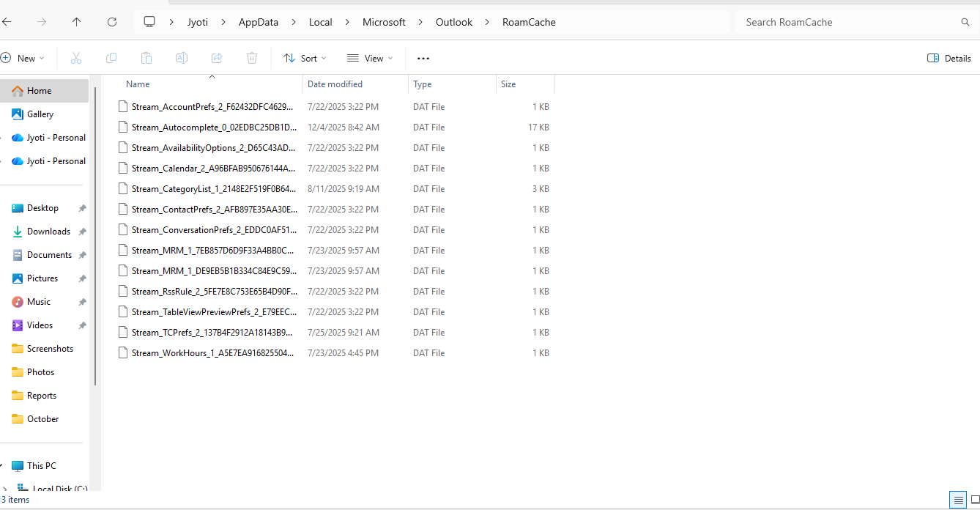Click the Delete trash can icon
This screenshot has width=980, height=510.
pyautogui.click(x=252, y=58)
